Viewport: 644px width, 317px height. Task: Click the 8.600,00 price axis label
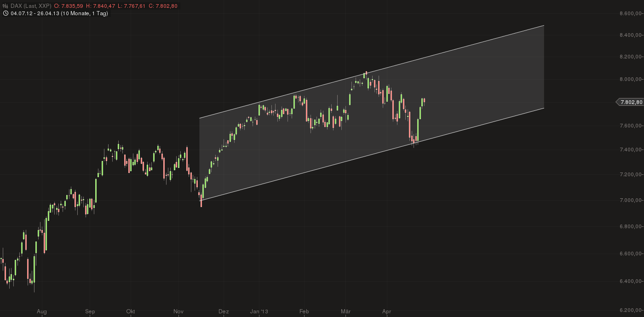(x=630, y=14)
